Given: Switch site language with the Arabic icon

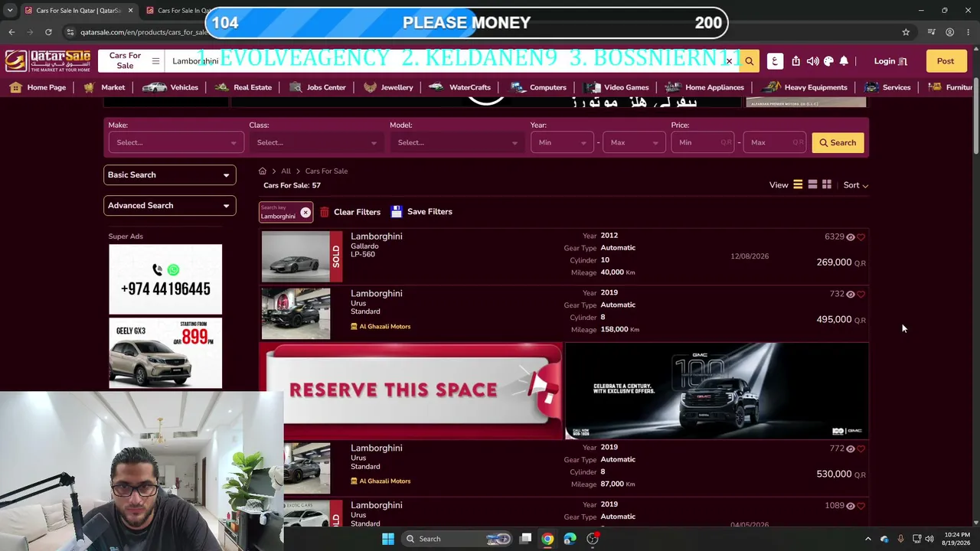Looking at the screenshot, I should click(775, 61).
